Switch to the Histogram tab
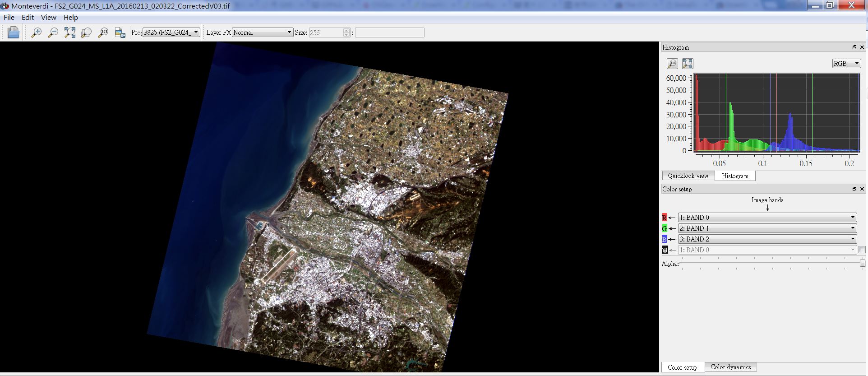The width and height of the screenshot is (868, 376). pos(735,176)
